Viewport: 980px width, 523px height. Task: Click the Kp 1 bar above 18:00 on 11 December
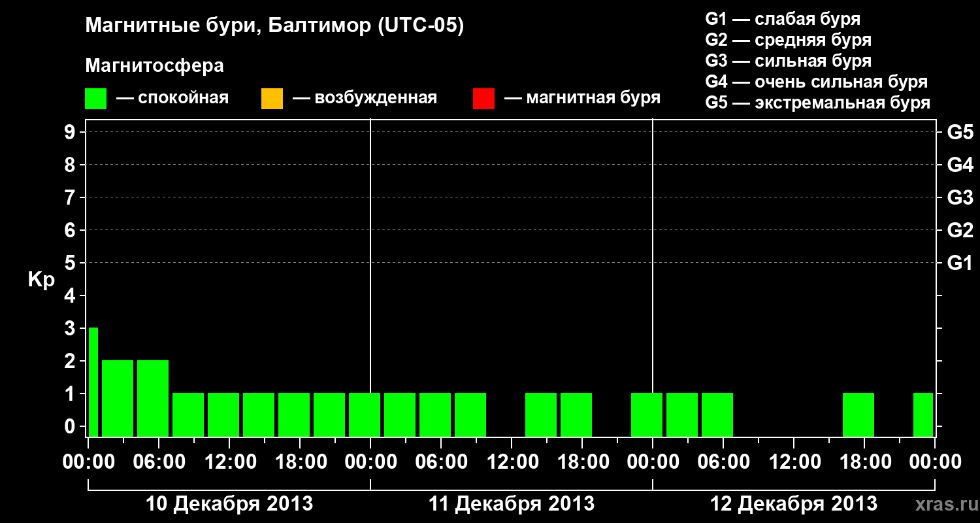[576, 414]
